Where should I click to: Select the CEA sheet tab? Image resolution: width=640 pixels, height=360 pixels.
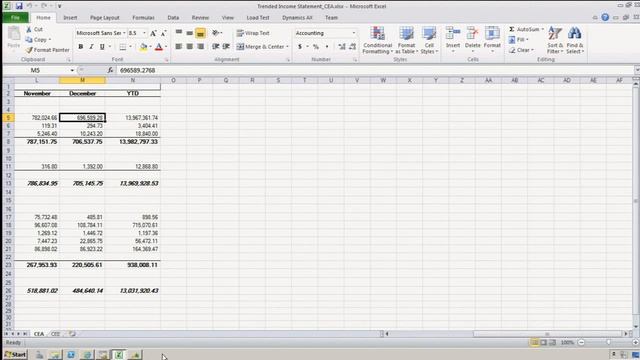[x=39, y=334]
